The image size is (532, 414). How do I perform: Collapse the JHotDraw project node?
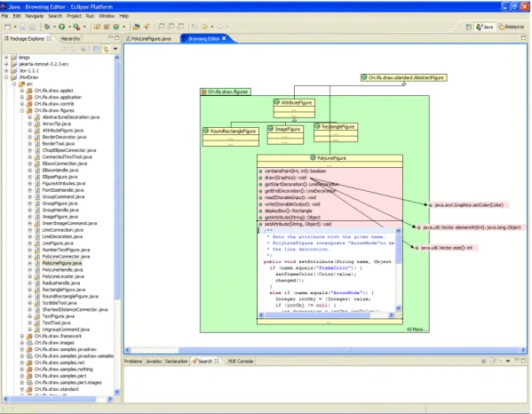tap(6, 77)
